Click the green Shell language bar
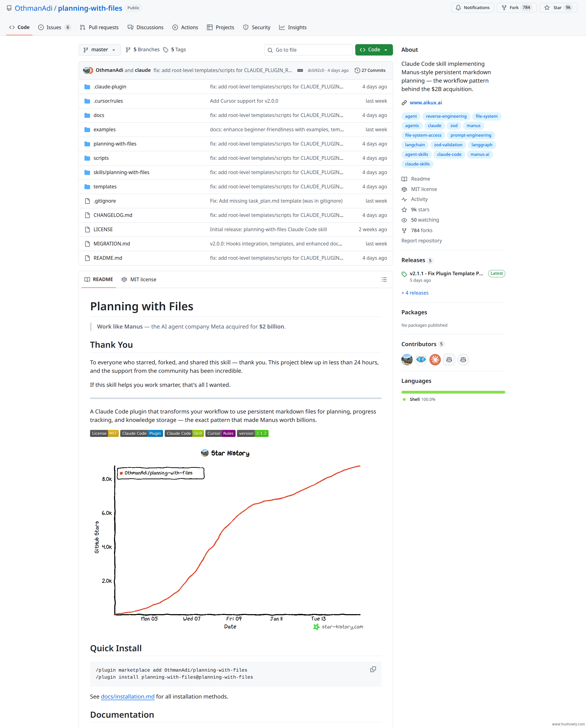Image resolution: width=586 pixels, height=728 pixels. (x=453, y=392)
